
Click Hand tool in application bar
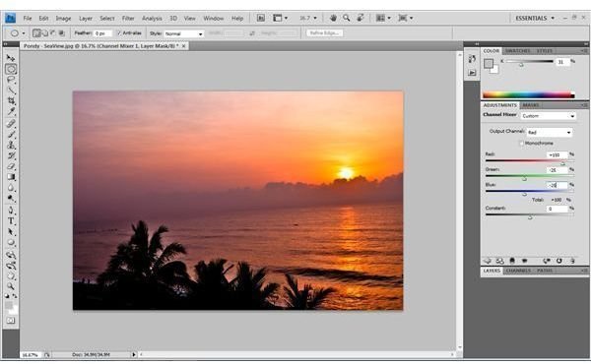pos(333,18)
